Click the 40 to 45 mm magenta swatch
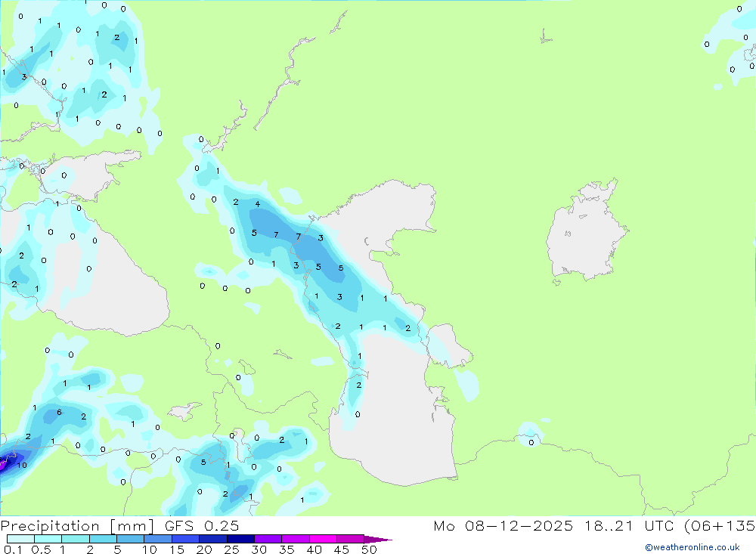 click(x=323, y=539)
